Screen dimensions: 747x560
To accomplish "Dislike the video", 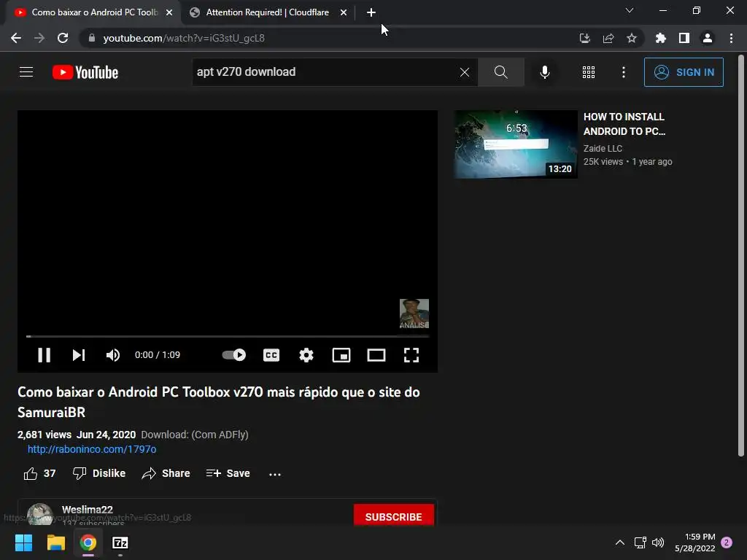I will coord(99,473).
